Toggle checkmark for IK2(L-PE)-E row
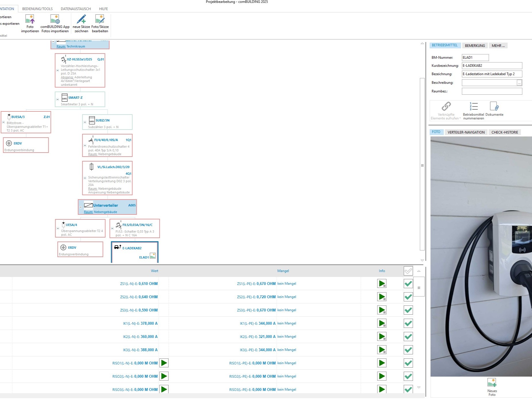The image size is (532, 399). pyautogui.click(x=408, y=337)
